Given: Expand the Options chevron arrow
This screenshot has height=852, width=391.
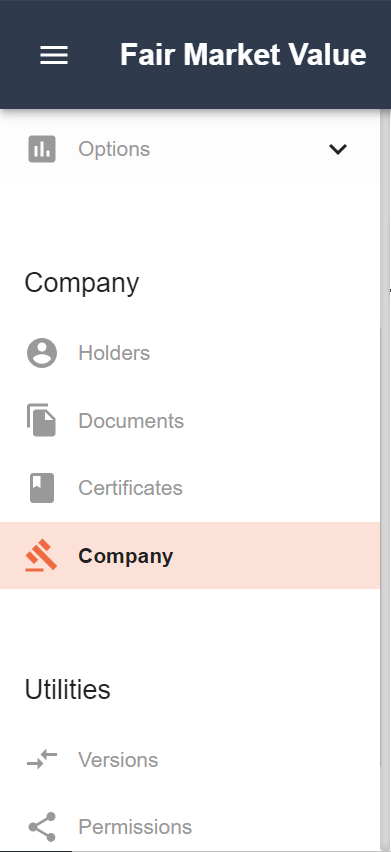Looking at the screenshot, I should (x=338, y=149).
